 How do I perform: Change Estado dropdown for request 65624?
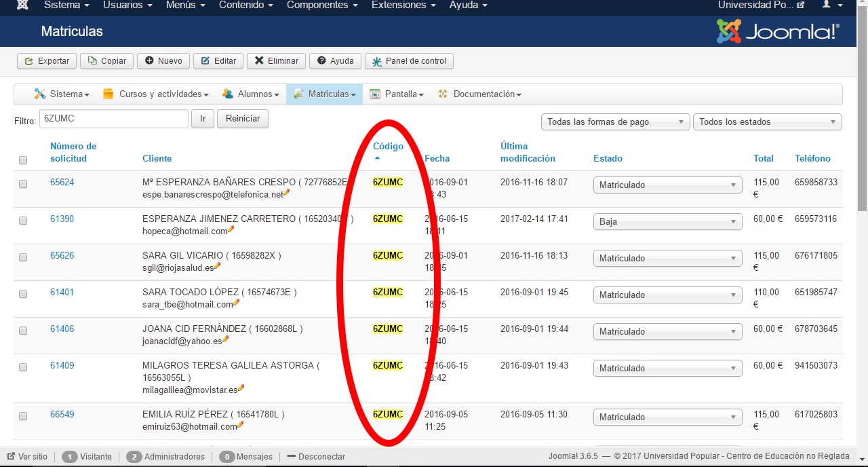[668, 185]
